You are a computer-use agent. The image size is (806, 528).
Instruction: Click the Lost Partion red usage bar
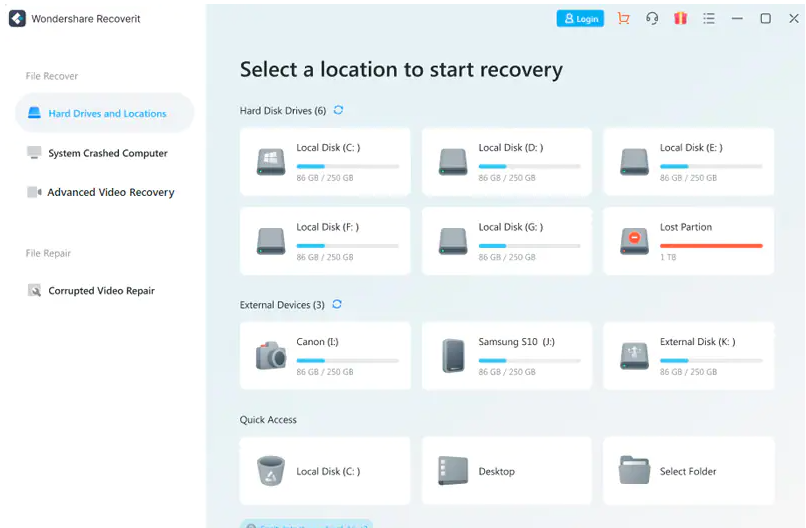[711, 246]
